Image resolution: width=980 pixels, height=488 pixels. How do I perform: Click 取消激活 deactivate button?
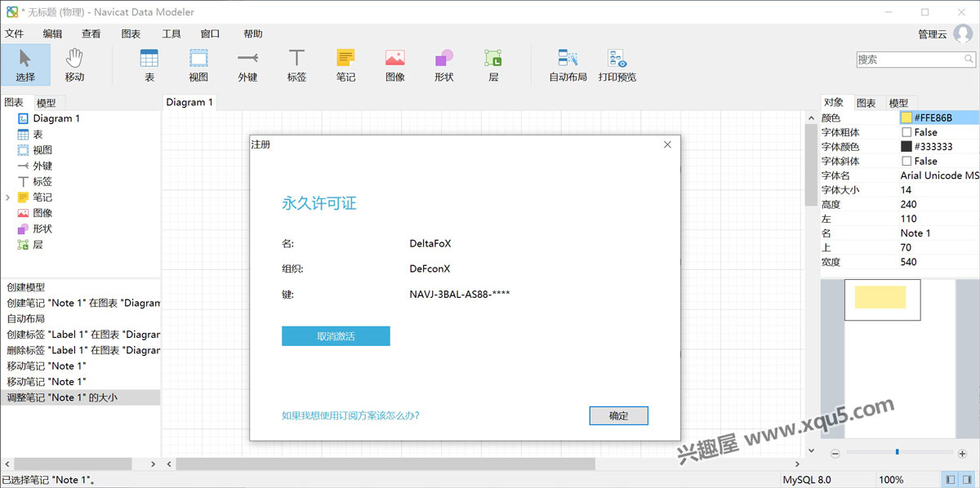336,336
